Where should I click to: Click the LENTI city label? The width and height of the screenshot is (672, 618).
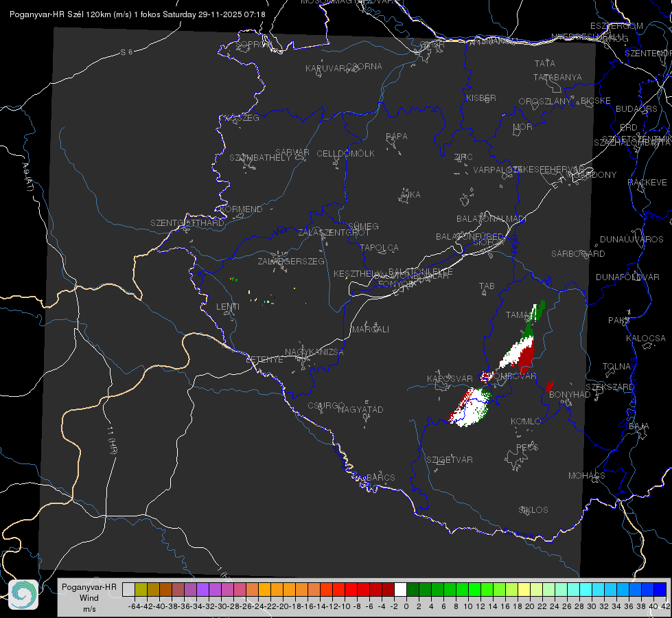point(228,307)
